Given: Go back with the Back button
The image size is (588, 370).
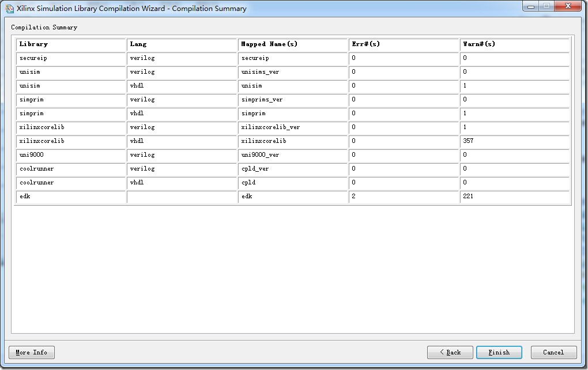Looking at the screenshot, I should [x=450, y=352].
